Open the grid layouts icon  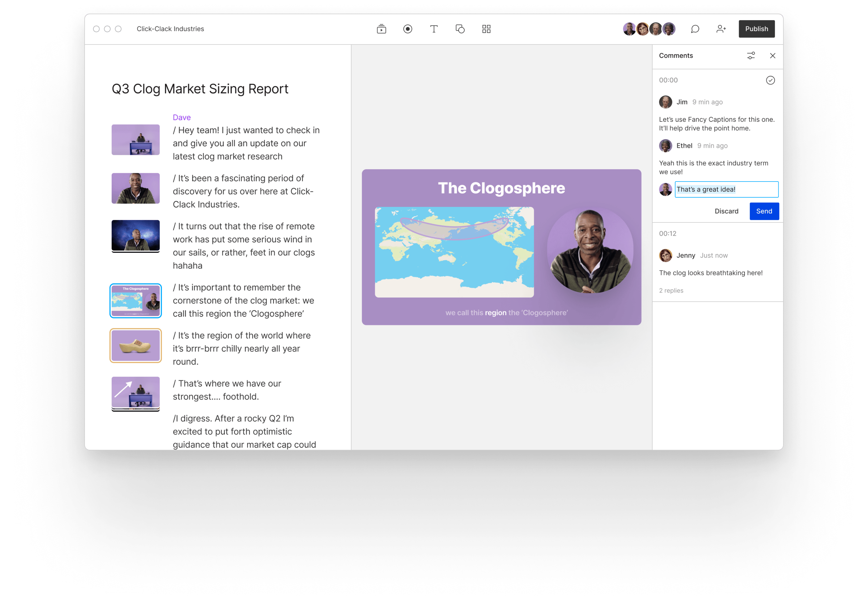tap(486, 29)
